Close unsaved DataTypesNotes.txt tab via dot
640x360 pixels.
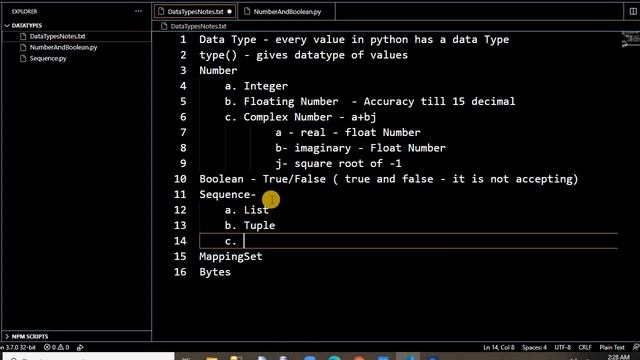click(x=229, y=11)
